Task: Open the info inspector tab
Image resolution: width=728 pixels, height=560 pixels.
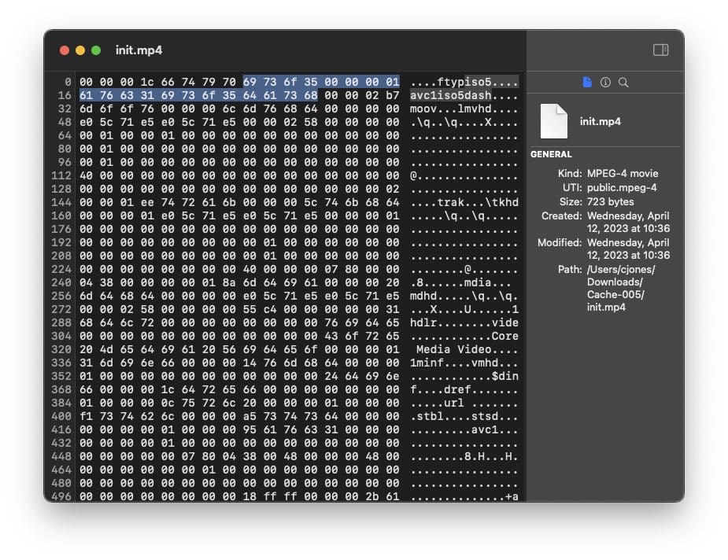Action: click(605, 82)
